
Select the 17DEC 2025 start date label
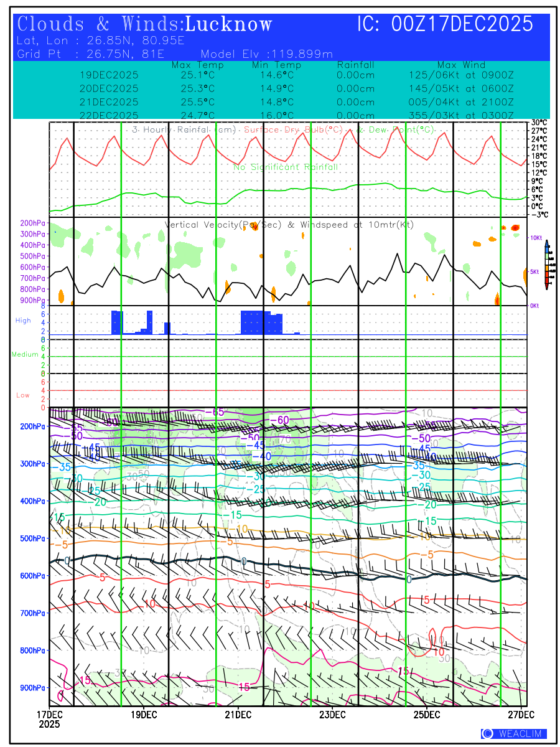click(49, 718)
